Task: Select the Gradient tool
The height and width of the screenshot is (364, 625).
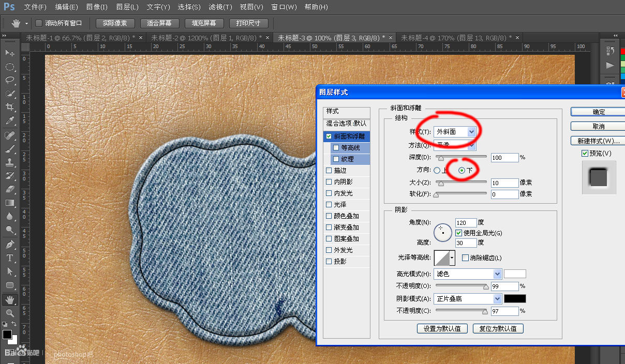Action: pyautogui.click(x=9, y=203)
